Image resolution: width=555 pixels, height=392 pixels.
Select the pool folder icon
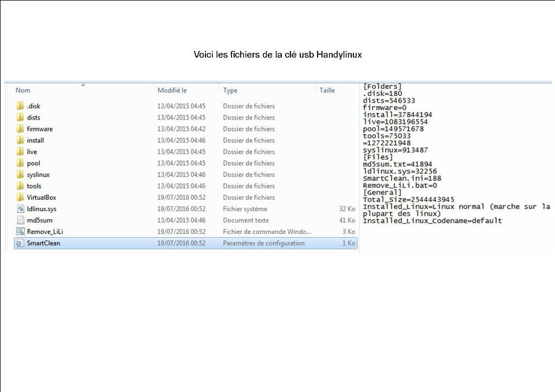20,163
